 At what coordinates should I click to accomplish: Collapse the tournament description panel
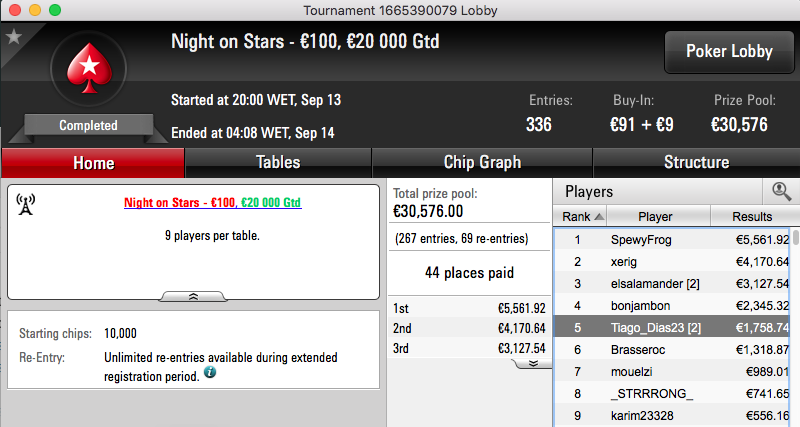(x=193, y=296)
